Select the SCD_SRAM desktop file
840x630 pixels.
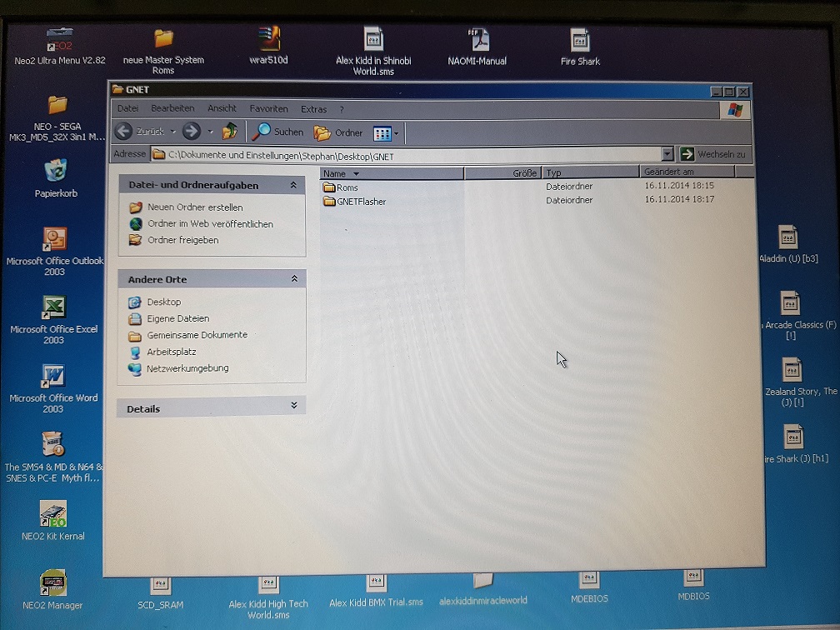tap(161, 593)
